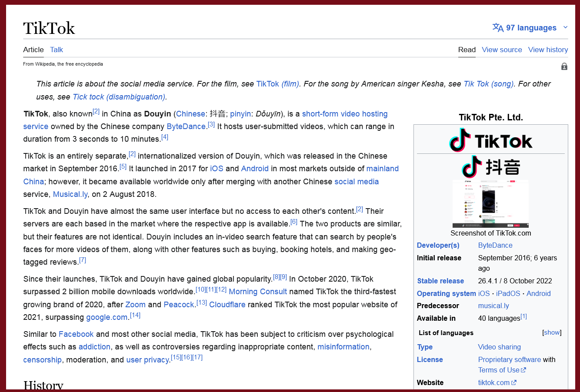580x392 pixels.
Task: Click the iPadOS link in infobox
Action: pos(508,294)
